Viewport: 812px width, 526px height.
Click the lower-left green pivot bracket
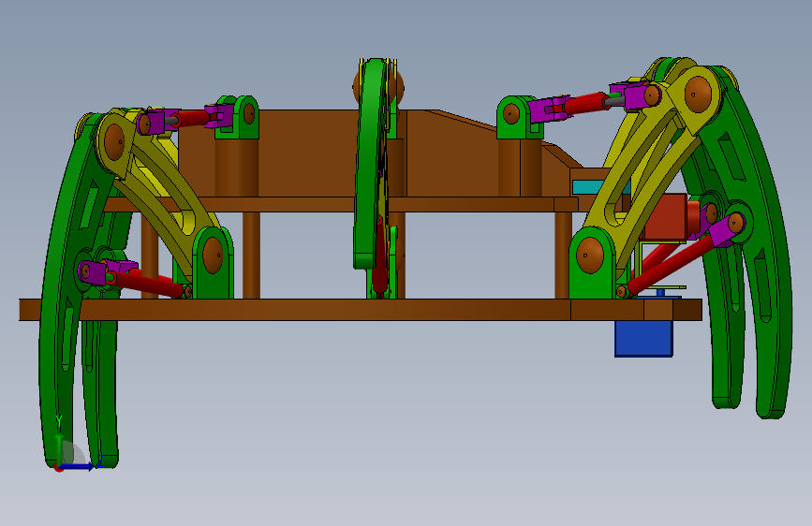(x=213, y=263)
